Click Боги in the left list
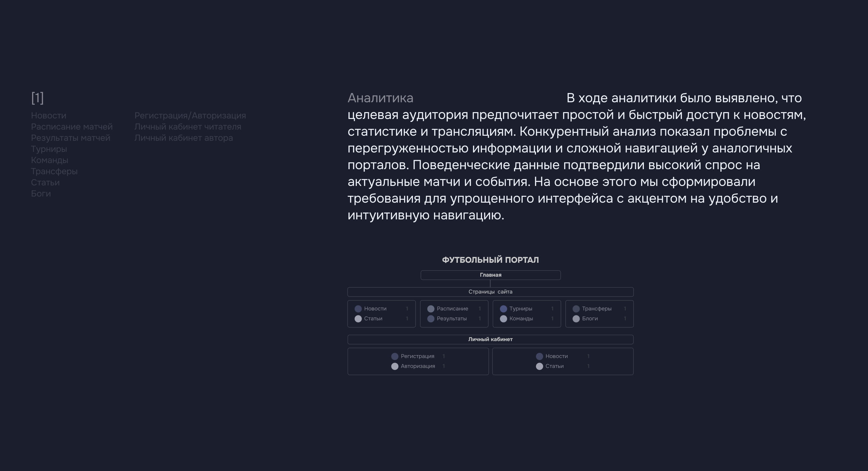 [41, 194]
